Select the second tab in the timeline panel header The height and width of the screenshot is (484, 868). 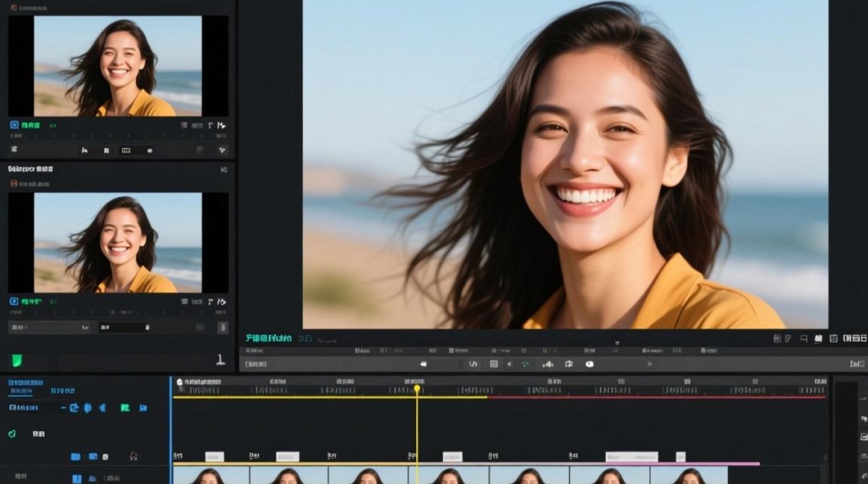[x=63, y=391]
